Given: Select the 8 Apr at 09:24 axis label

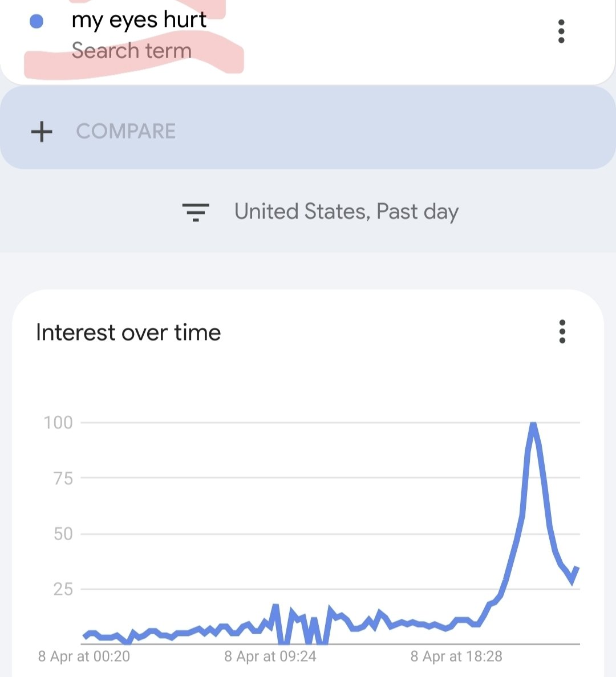Looking at the screenshot, I should (270, 656).
